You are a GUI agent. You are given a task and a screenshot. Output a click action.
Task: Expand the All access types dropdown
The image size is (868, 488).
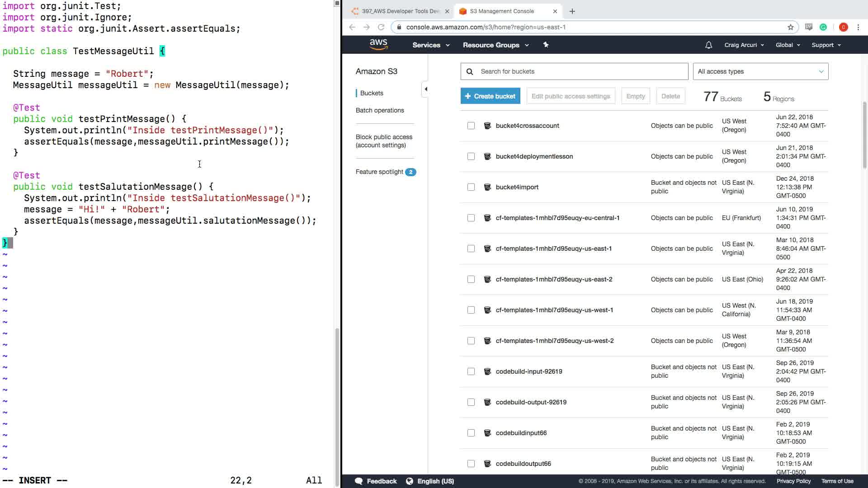tap(760, 71)
